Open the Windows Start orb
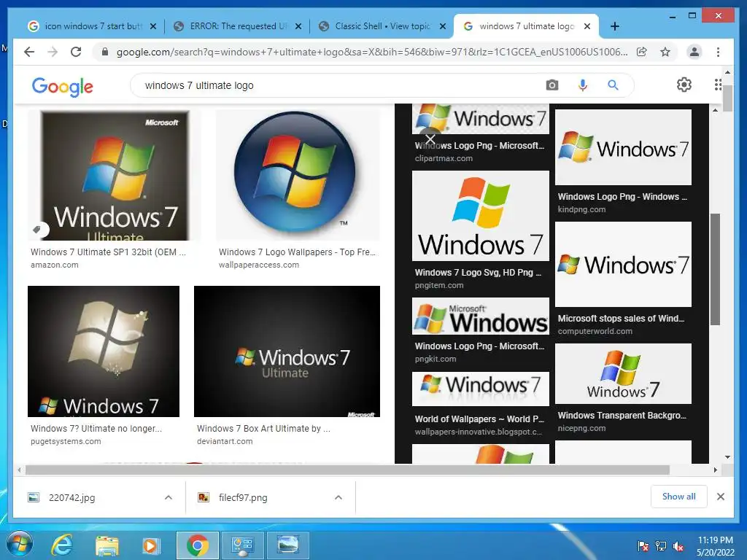The height and width of the screenshot is (560, 747). pos(20,544)
